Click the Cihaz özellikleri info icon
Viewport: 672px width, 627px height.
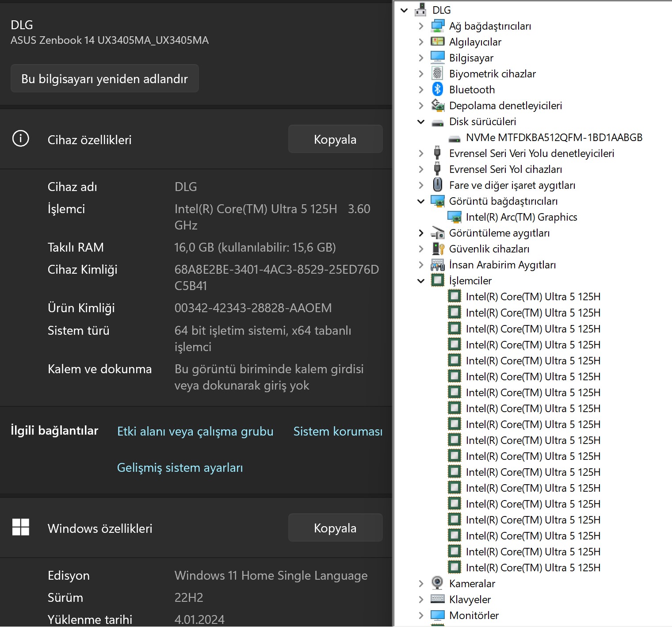(x=20, y=139)
